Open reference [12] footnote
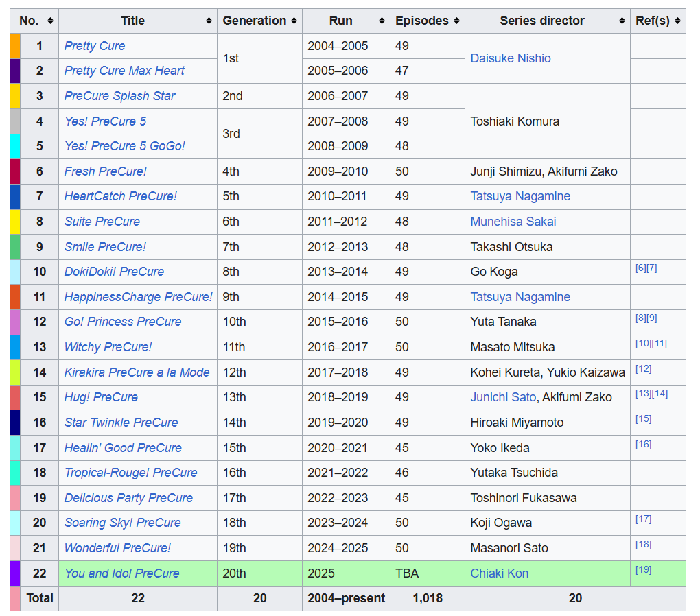 pos(643,369)
